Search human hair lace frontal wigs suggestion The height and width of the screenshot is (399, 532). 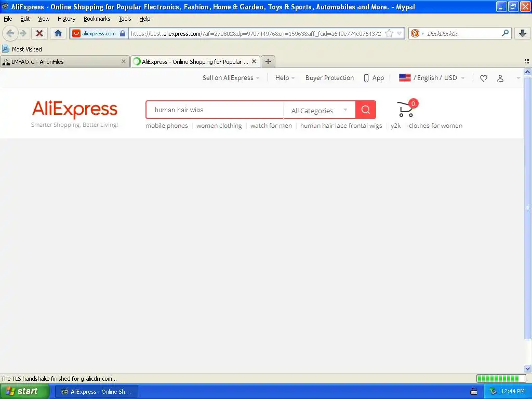[x=341, y=126]
